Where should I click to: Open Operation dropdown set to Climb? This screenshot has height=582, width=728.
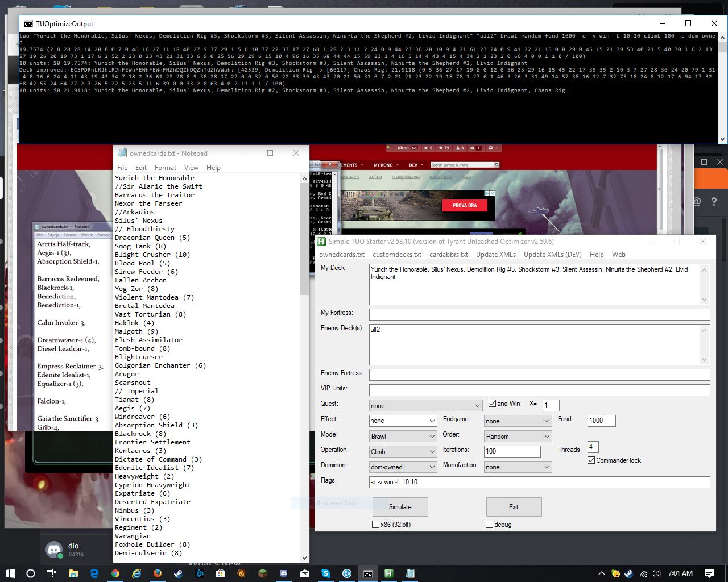click(x=403, y=452)
